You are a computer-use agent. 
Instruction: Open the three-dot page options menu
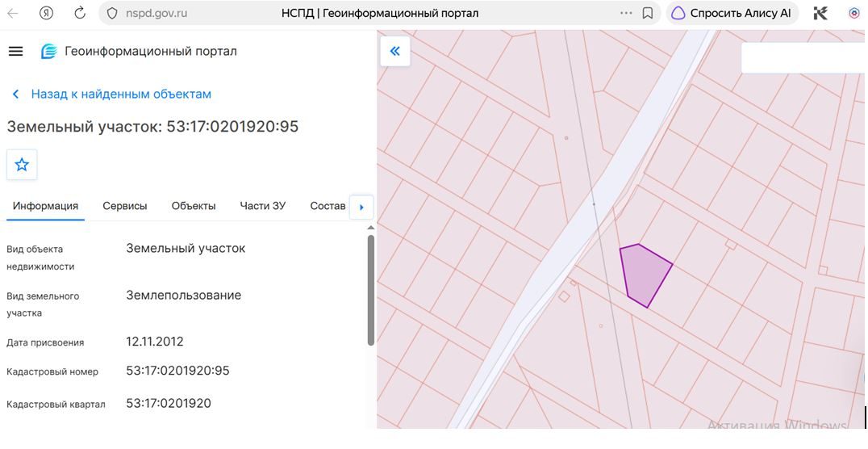[626, 13]
